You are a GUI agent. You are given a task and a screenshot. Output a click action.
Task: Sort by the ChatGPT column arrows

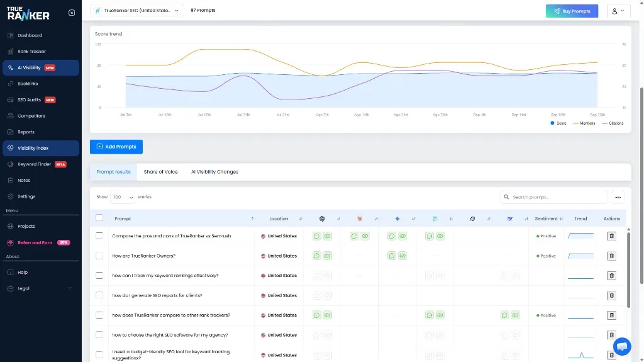[x=338, y=219]
